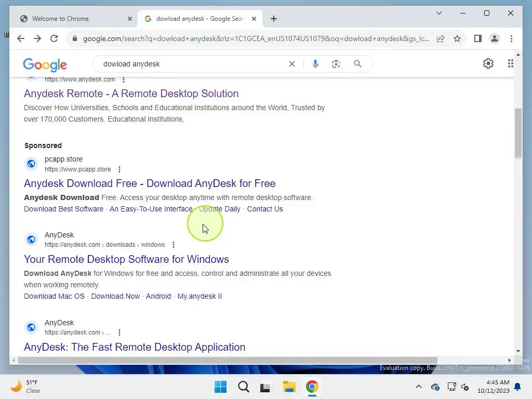View site information lock icon

pos(75,38)
